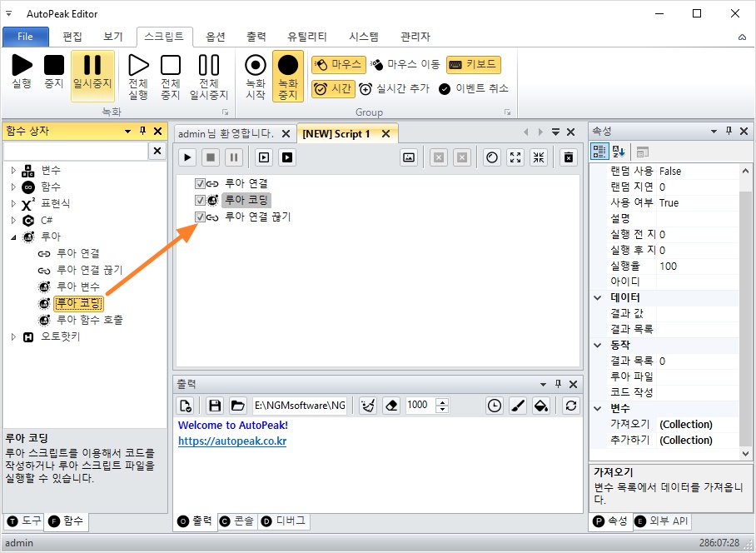
Task: Expand the 함수 tree node
Action: [13, 187]
